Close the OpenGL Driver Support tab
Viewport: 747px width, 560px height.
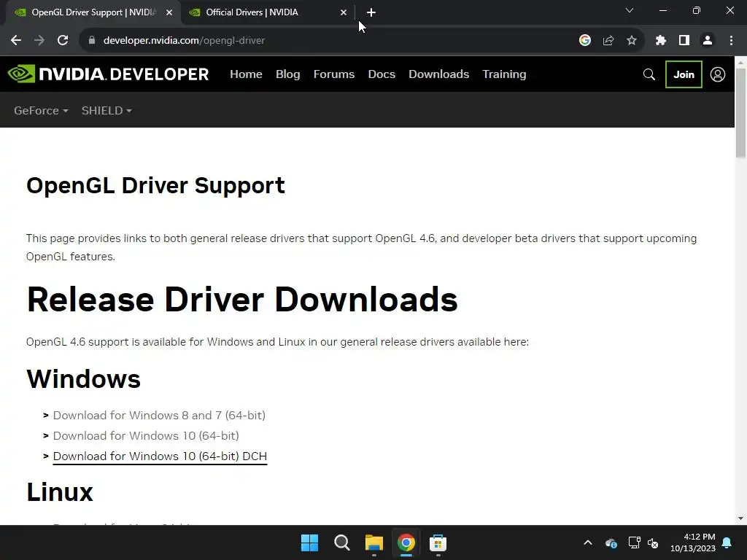[x=169, y=12]
